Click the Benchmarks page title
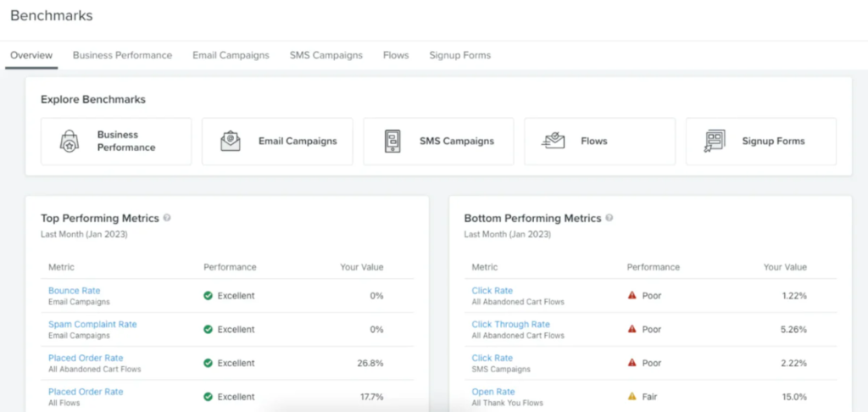 click(x=52, y=16)
